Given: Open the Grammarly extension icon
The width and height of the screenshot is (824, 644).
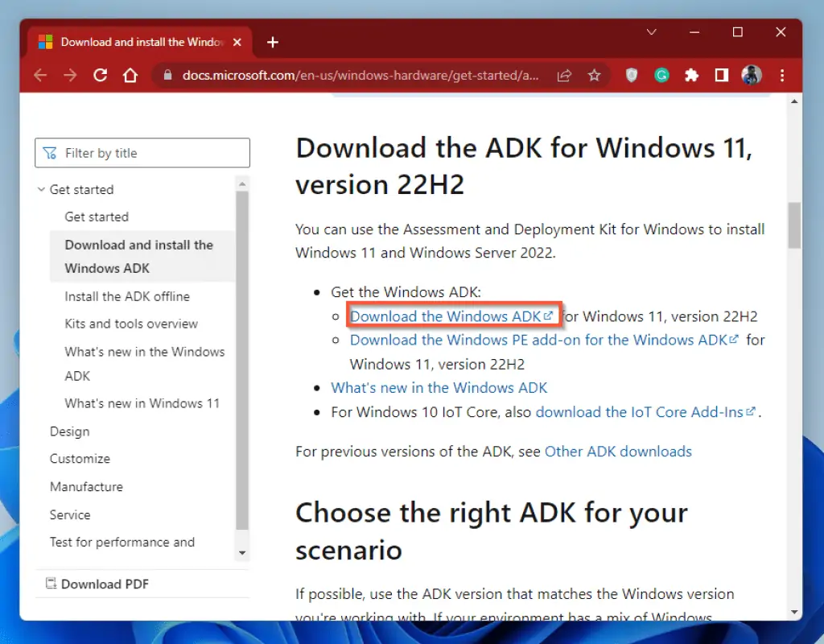Looking at the screenshot, I should tap(661, 75).
